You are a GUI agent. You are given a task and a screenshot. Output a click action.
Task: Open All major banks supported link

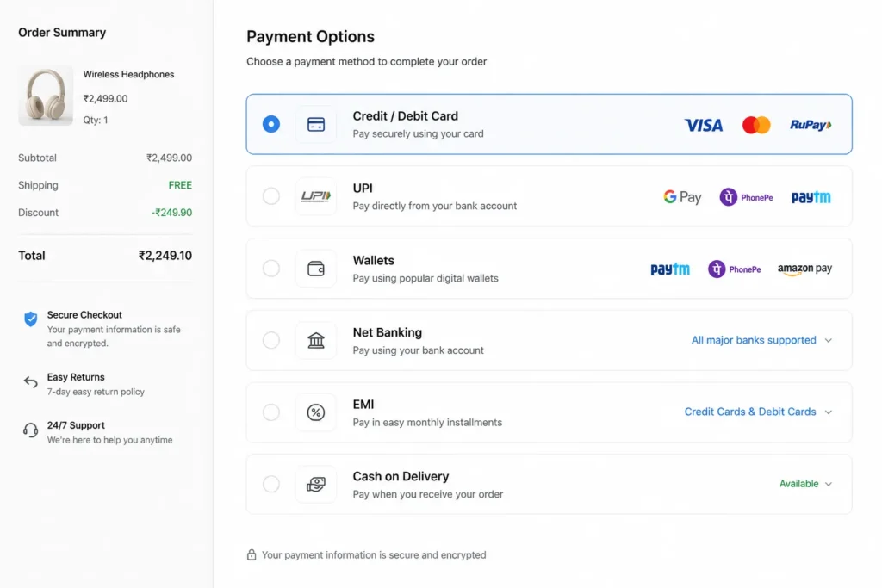click(x=754, y=340)
